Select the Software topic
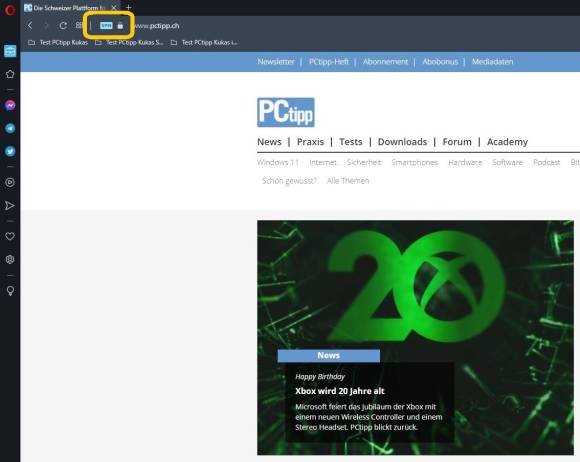Image resolution: width=580 pixels, height=462 pixels. [x=508, y=162]
